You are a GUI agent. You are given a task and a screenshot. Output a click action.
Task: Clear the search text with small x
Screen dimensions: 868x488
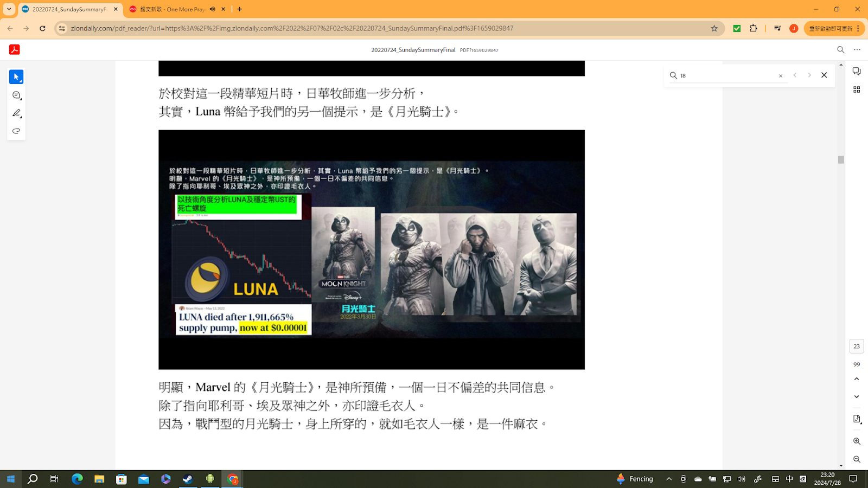[781, 76]
